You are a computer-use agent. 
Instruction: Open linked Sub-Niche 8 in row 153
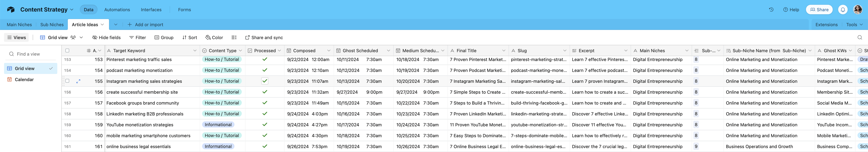(696, 60)
